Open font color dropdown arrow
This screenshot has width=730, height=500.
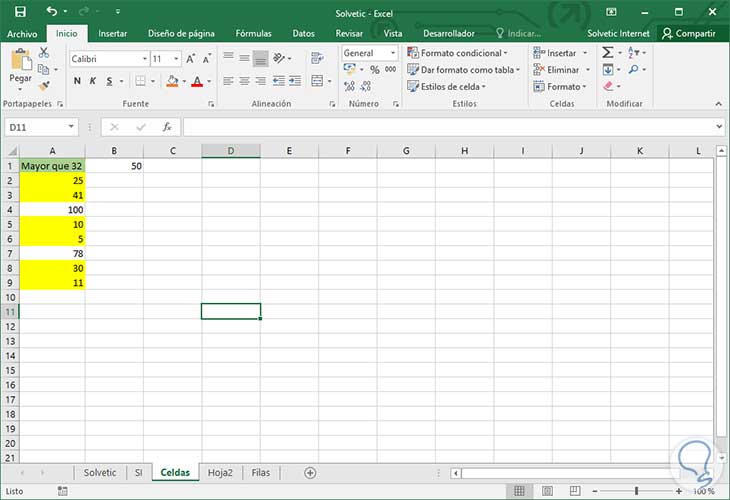[209, 81]
